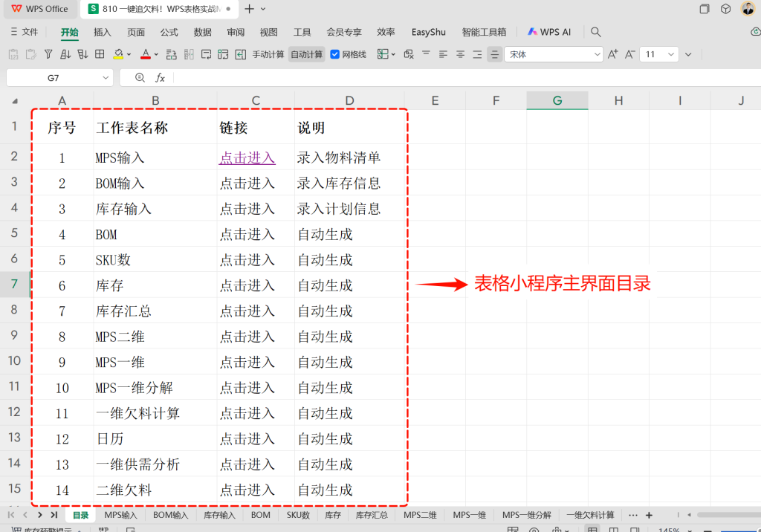Click the paste format clipboard brush icon
Viewport: 761px width, 532px height.
(x=31, y=54)
